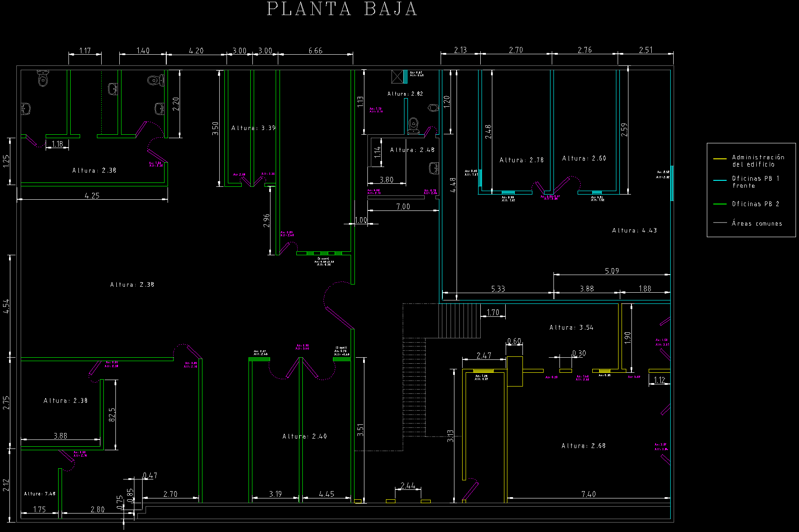Click the vertical 2.96 dimension

click(x=267, y=220)
